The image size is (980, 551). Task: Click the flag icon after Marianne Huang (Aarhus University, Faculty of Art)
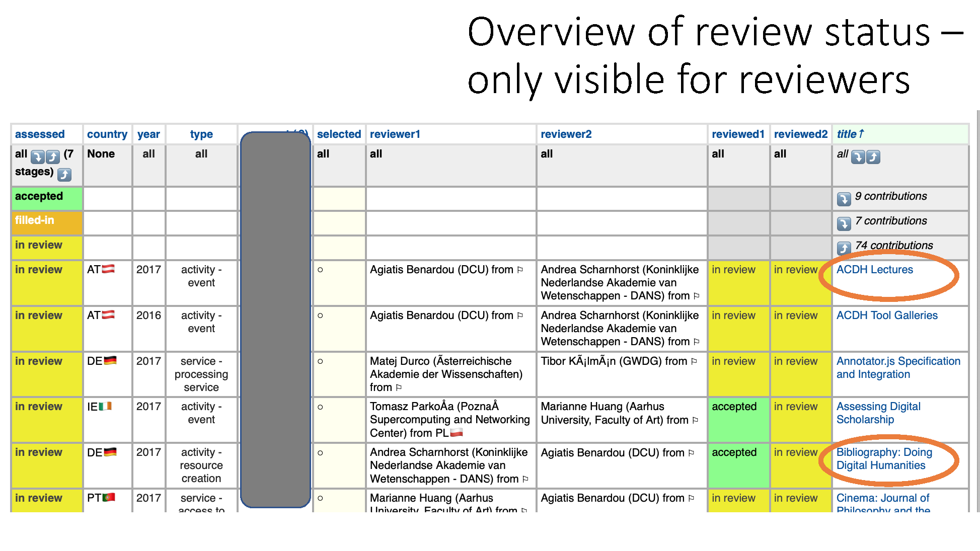695,420
